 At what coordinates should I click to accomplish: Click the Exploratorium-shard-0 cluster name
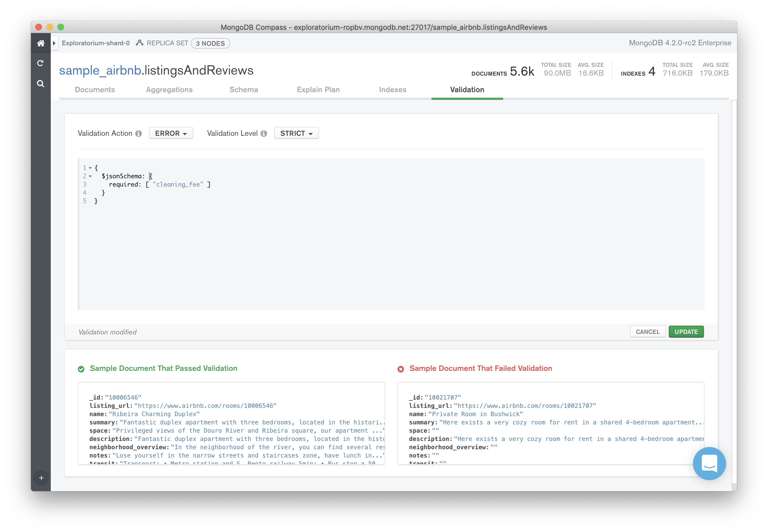[96, 43]
